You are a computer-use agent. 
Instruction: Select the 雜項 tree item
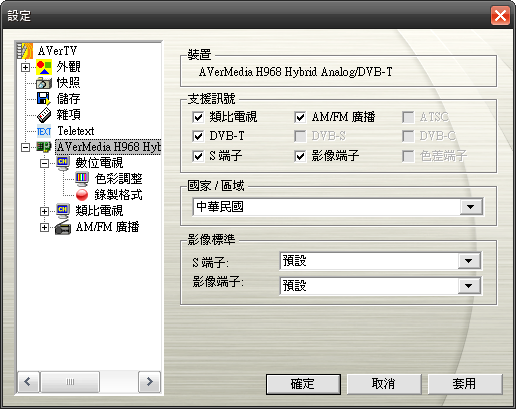68,115
